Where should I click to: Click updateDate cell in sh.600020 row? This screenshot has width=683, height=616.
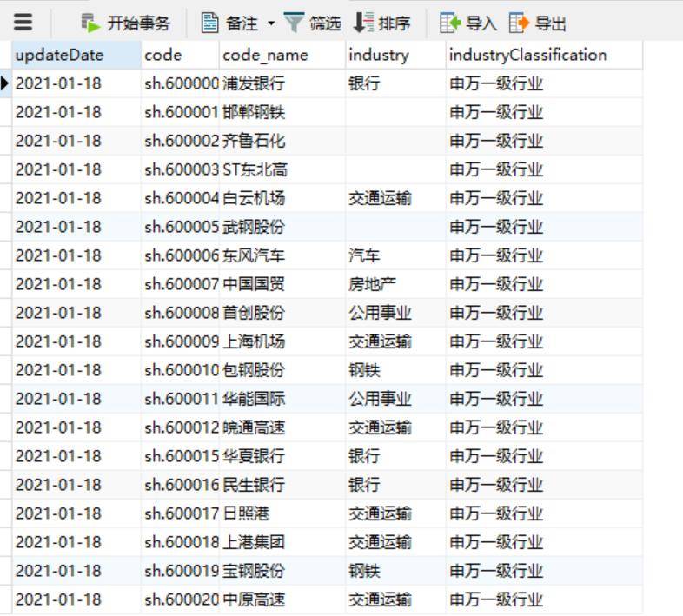[x=76, y=599]
